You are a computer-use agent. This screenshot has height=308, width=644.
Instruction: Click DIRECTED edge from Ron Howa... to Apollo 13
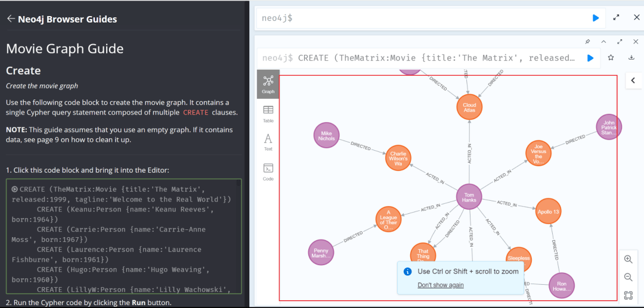555,250
